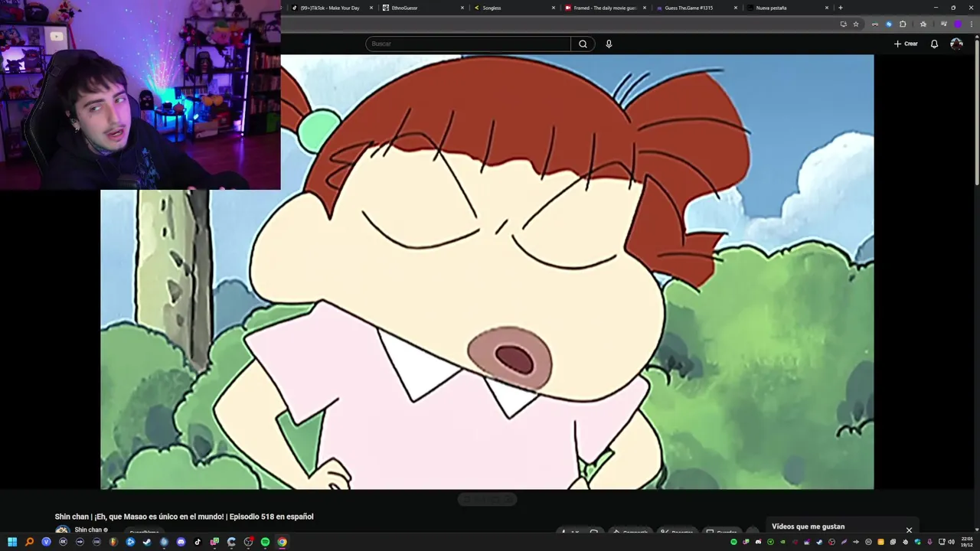Image resolution: width=980 pixels, height=551 pixels.
Task: Open the Chrome extensions puzzle icon
Action: 903,24
